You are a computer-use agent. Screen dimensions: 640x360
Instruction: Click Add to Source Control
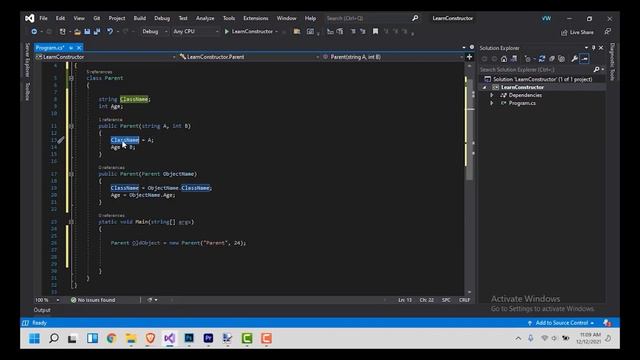coord(561,323)
